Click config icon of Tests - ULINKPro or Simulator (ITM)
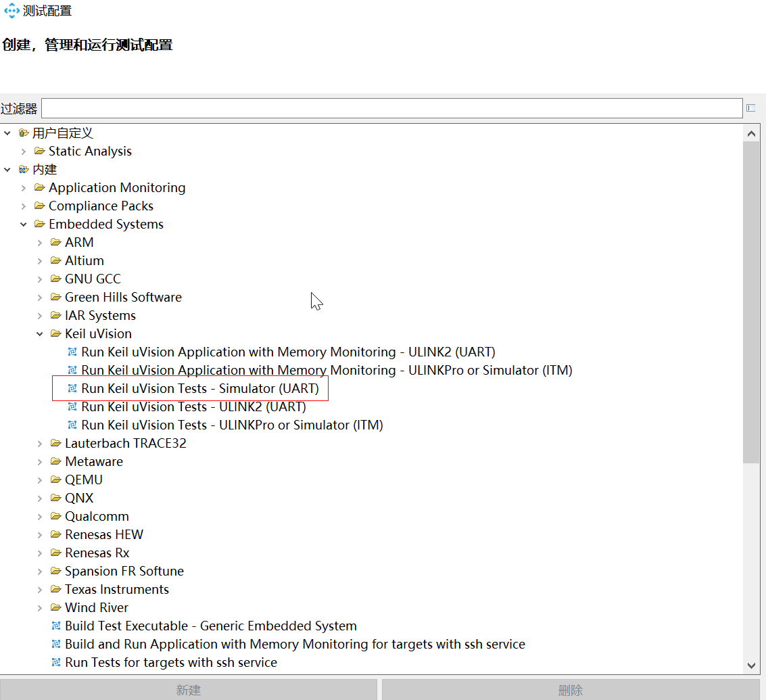Image resolution: width=766 pixels, height=700 pixels. tap(72, 425)
